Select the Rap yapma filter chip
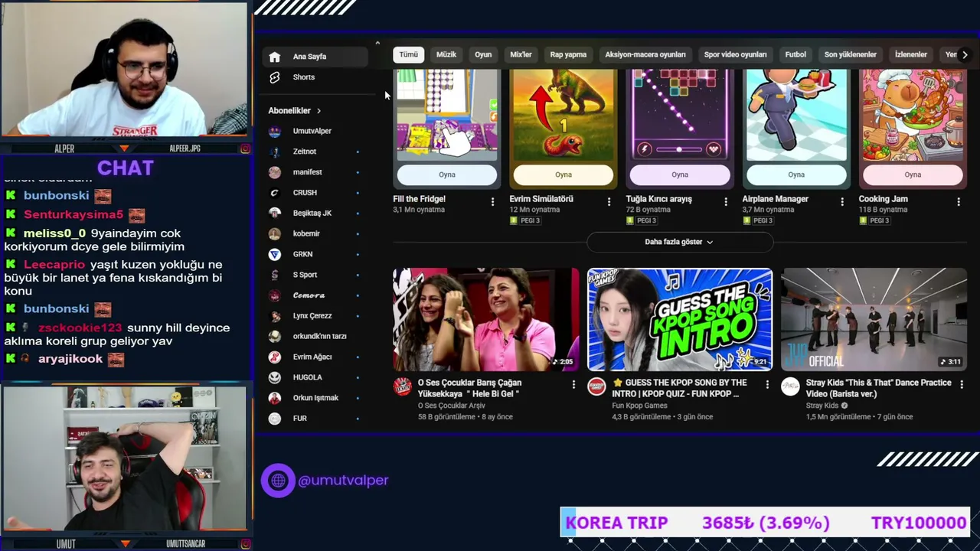 tap(568, 54)
